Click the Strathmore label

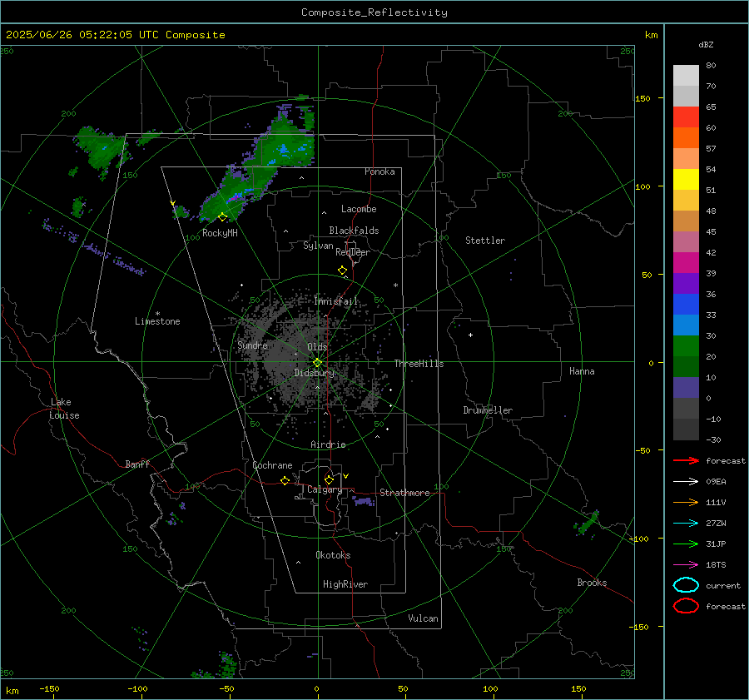point(404,493)
